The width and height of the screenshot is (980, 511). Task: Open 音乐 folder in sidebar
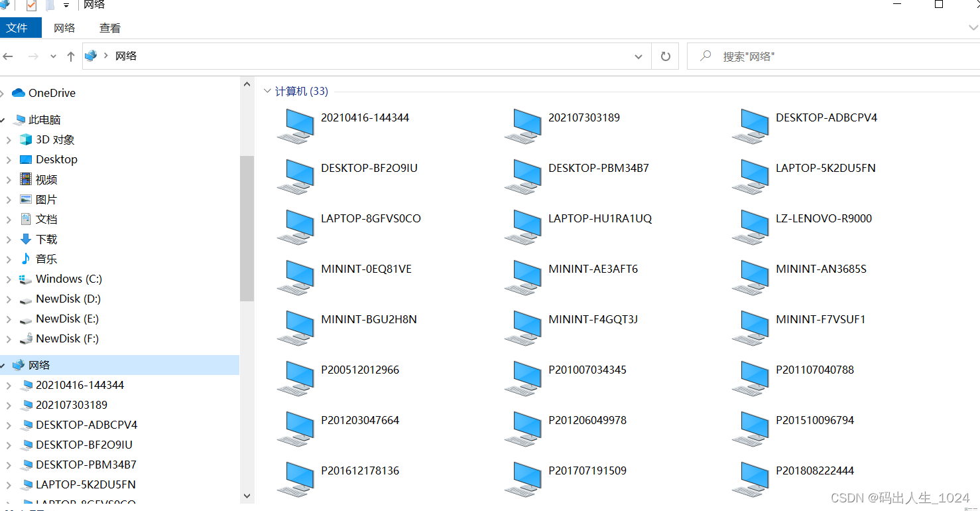tap(38, 259)
